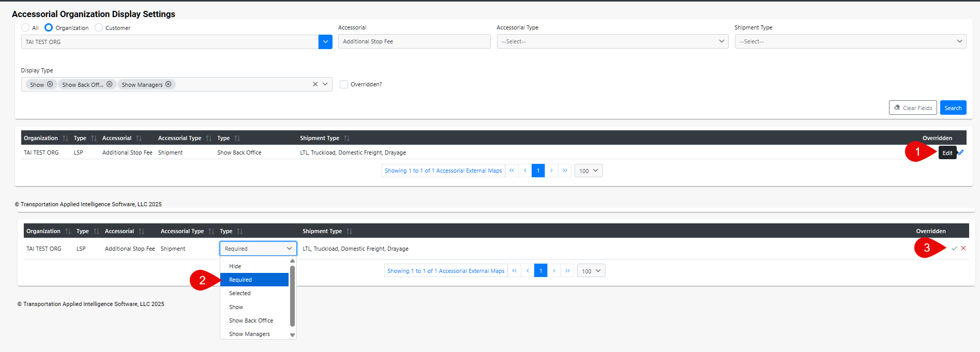Choose Show Back Office from type list
The image size is (980, 352).
251,320
